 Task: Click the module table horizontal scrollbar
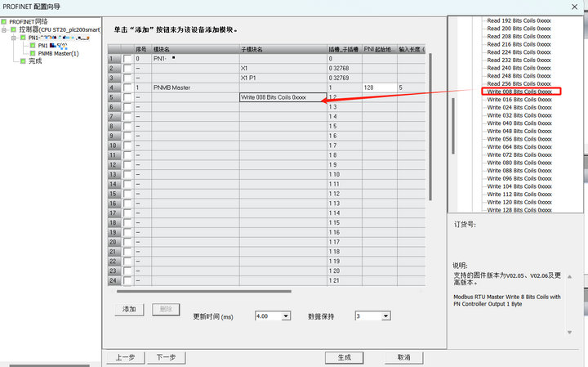click(x=204, y=291)
